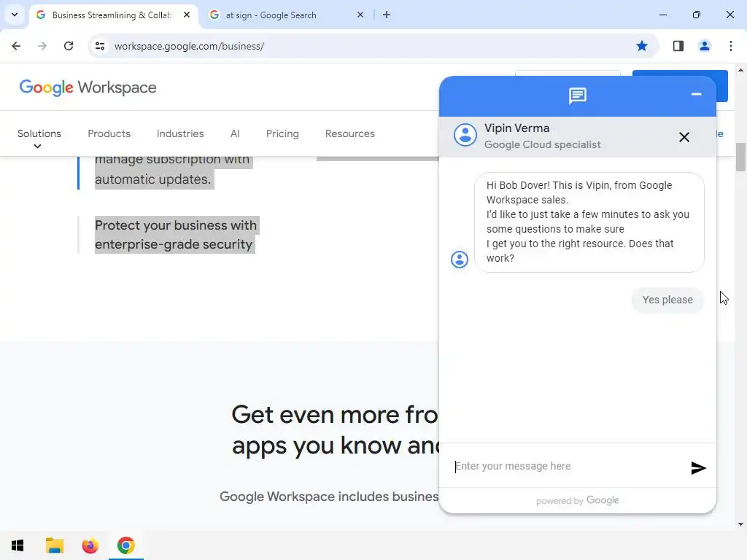Viewport: 747px width, 560px height.
Task: Click the Google Cloud specialist subtitle
Action: tap(542, 144)
